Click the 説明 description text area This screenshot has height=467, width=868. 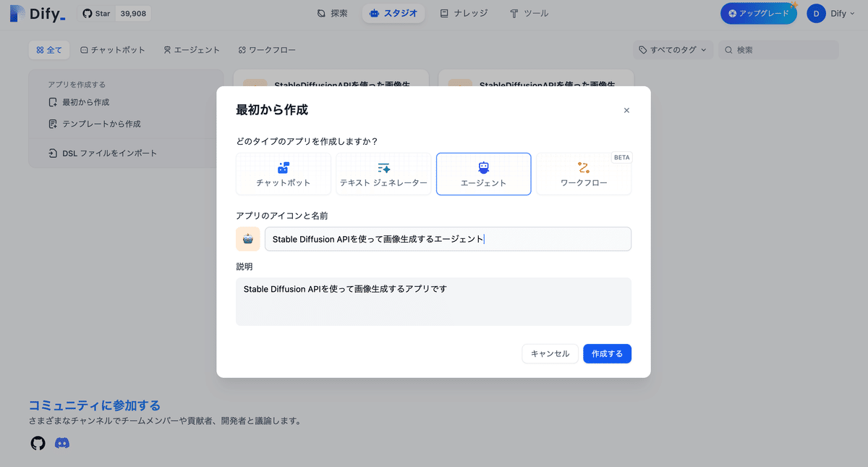click(433, 300)
